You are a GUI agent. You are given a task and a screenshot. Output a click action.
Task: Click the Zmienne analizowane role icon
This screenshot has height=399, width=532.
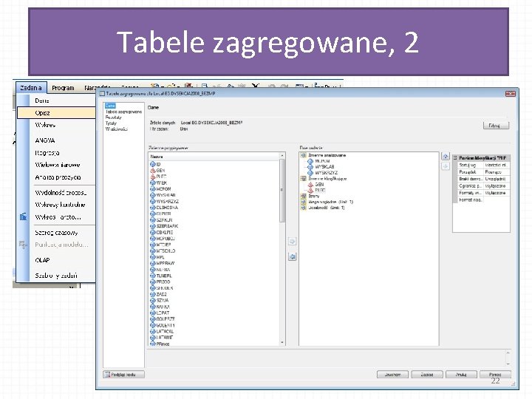click(304, 155)
